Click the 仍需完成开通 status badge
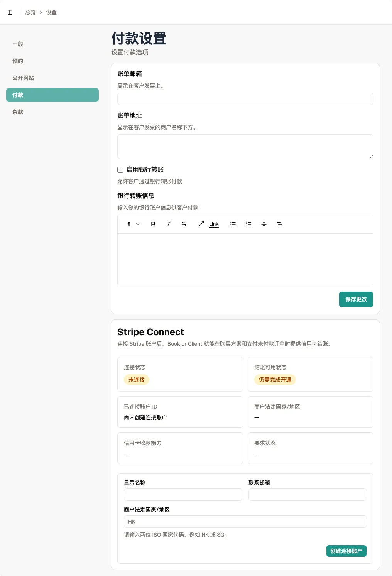The image size is (392, 576). pyautogui.click(x=275, y=380)
